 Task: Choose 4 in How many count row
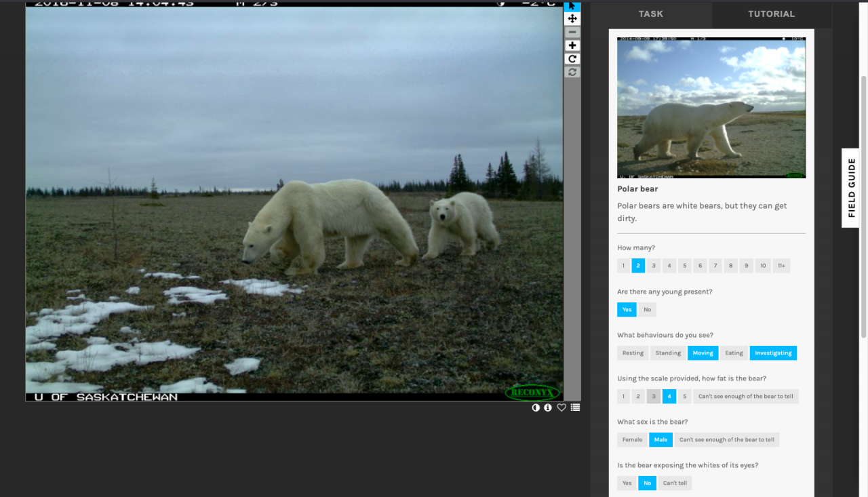click(x=669, y=266)
